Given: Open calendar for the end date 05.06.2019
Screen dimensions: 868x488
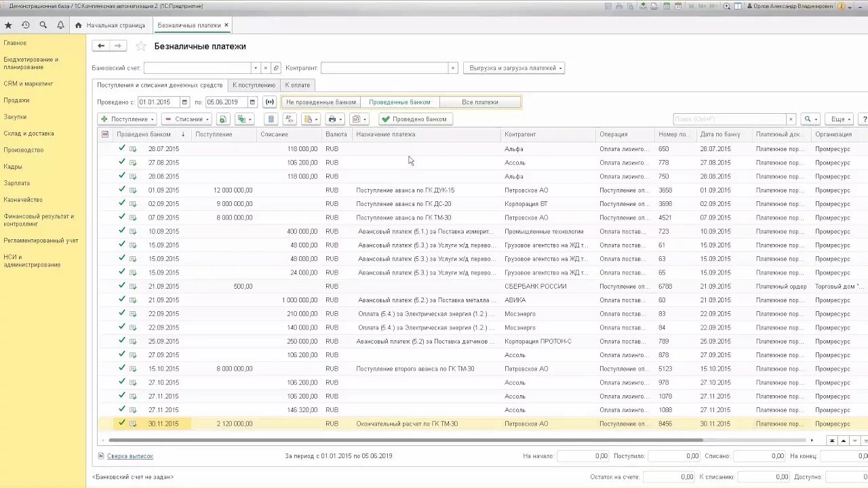Looking at the screenshot, I should tap(252, 102).
